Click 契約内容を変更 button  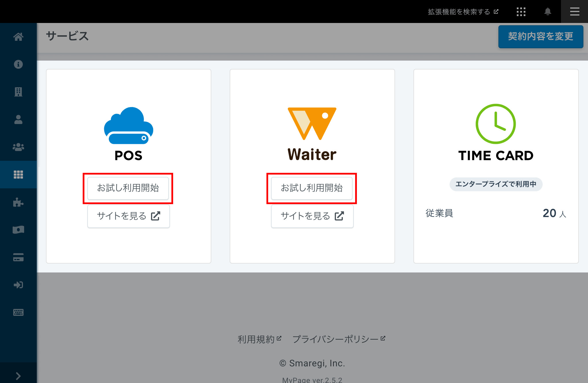tap(541, 36)
